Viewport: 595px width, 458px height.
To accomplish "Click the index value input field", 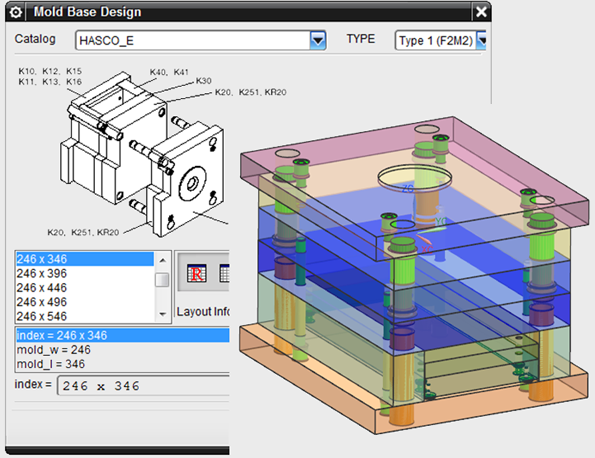I will (143, 386).
